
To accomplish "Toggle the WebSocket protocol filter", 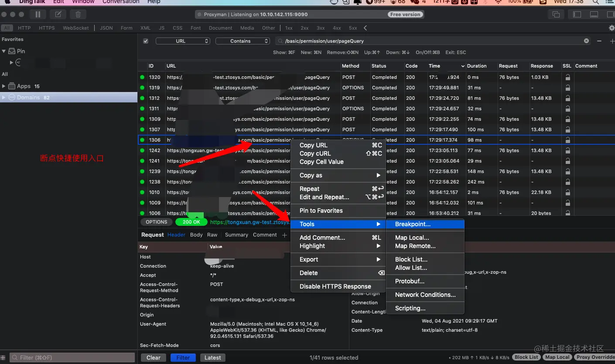I will pos(76,28).
